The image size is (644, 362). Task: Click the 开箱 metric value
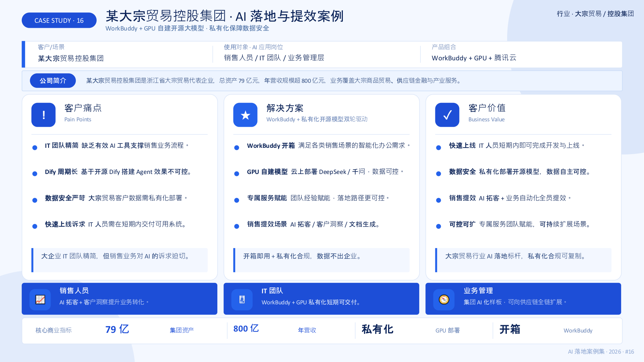[510, 329]
